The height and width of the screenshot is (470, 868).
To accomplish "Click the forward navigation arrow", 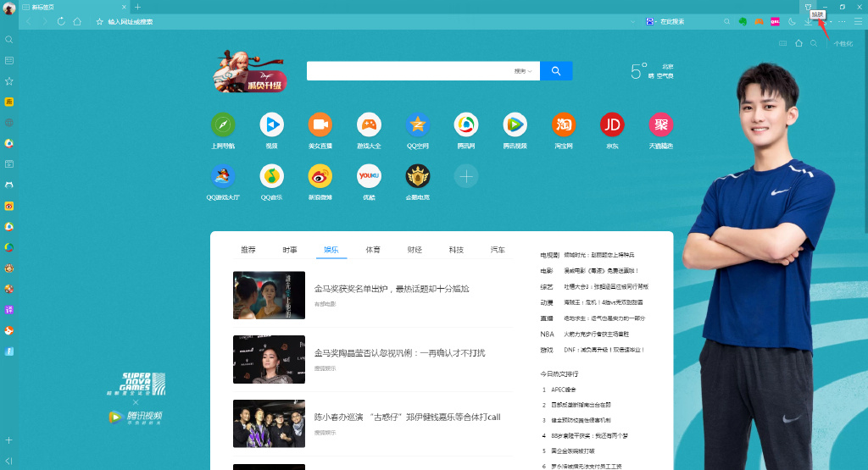I will tap(45, 21).
